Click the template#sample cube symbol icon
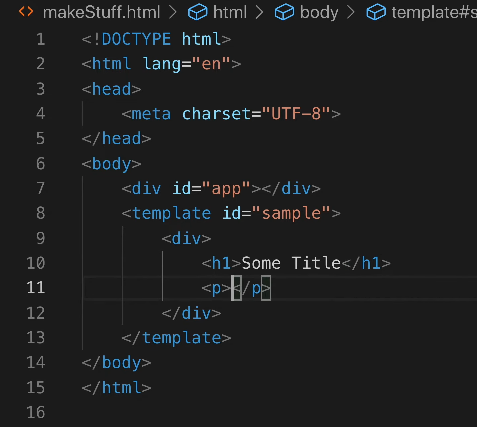Screen dimensions: 477x427 coord(376,12)
